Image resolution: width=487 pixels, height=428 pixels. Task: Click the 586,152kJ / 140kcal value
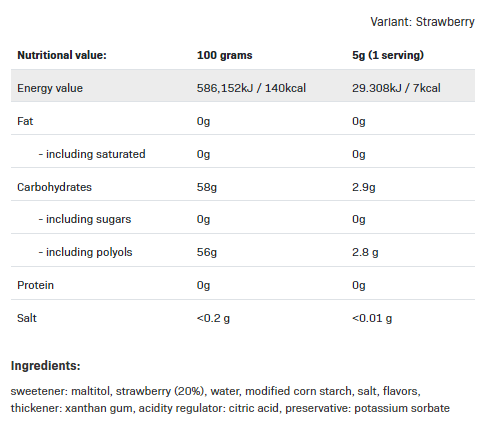[251, 88]
